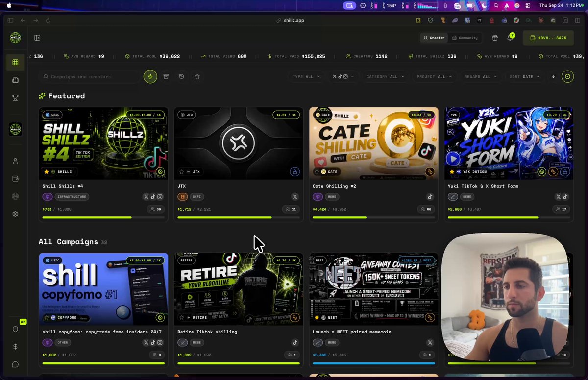
Task: Open the settings gear in sidebar
Action: [x=15, y=214]
